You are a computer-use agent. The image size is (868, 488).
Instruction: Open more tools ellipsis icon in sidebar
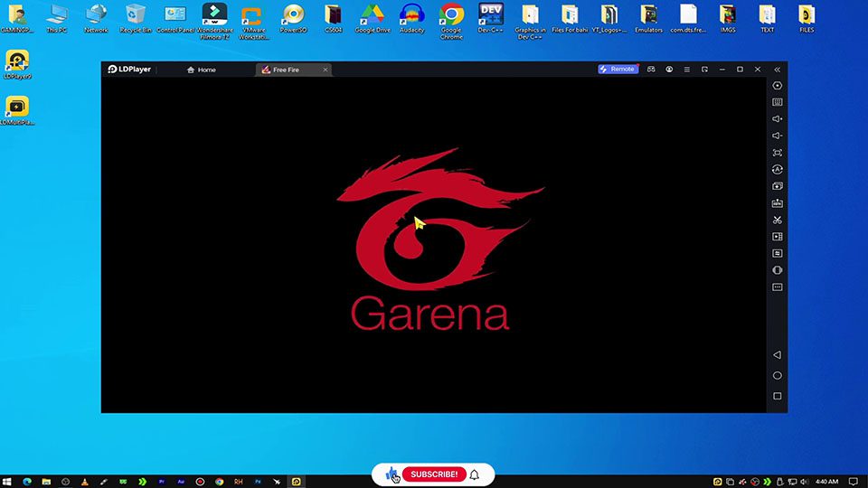pos(778,287)
